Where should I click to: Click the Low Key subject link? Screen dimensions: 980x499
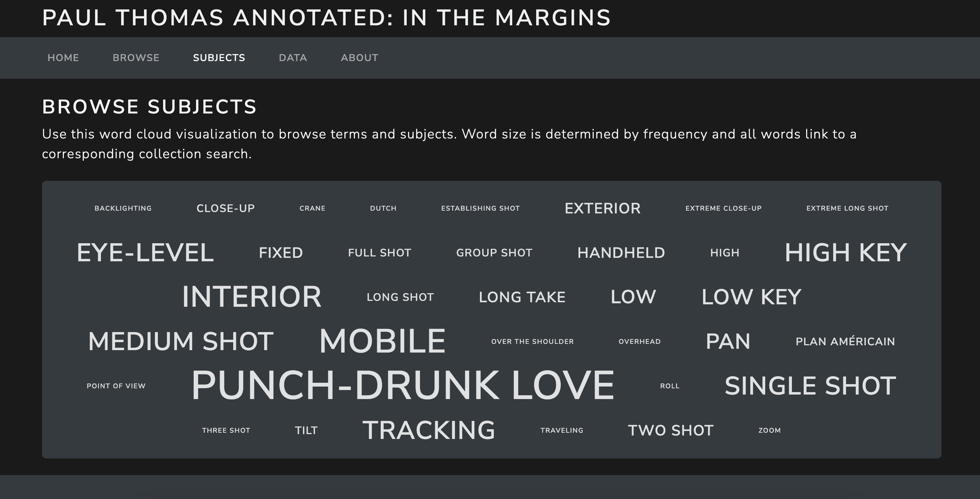coord(751,297)
